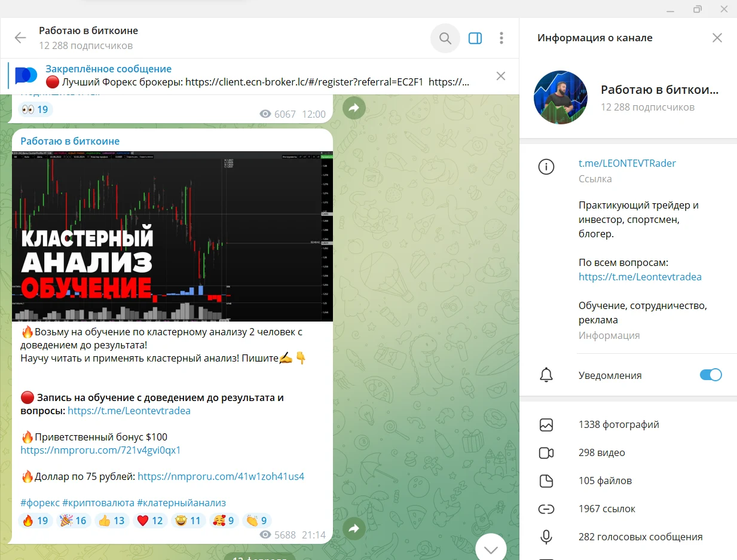Open Leontevtradea link in info description
Viewport: 737px width, 560px height.
(x=640, y=277)
